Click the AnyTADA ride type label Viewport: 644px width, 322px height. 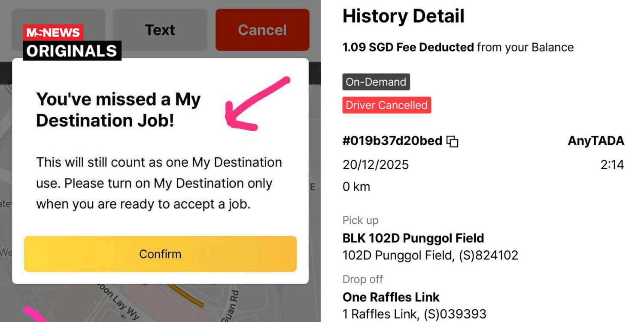[x=595, y=141]
